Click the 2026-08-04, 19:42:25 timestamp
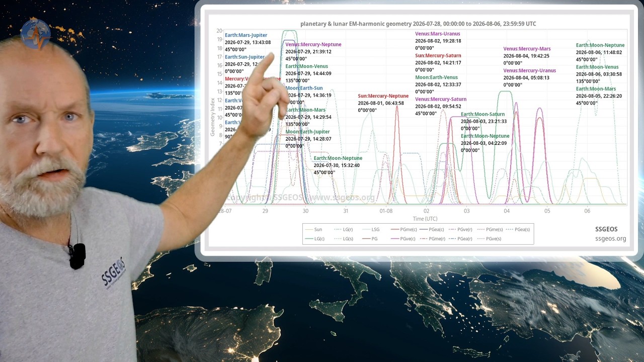The height and width of the screenshot is (362, 644). coord(526,56)
